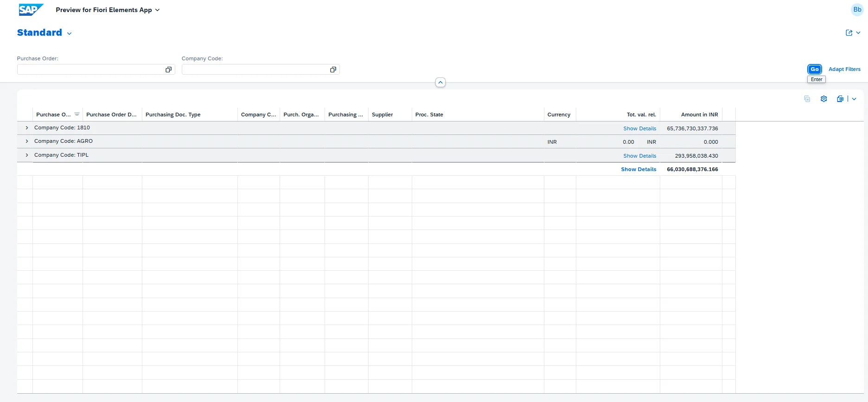
Task: Show Details for Company Code 1810
Action: (x=639, y=128)
